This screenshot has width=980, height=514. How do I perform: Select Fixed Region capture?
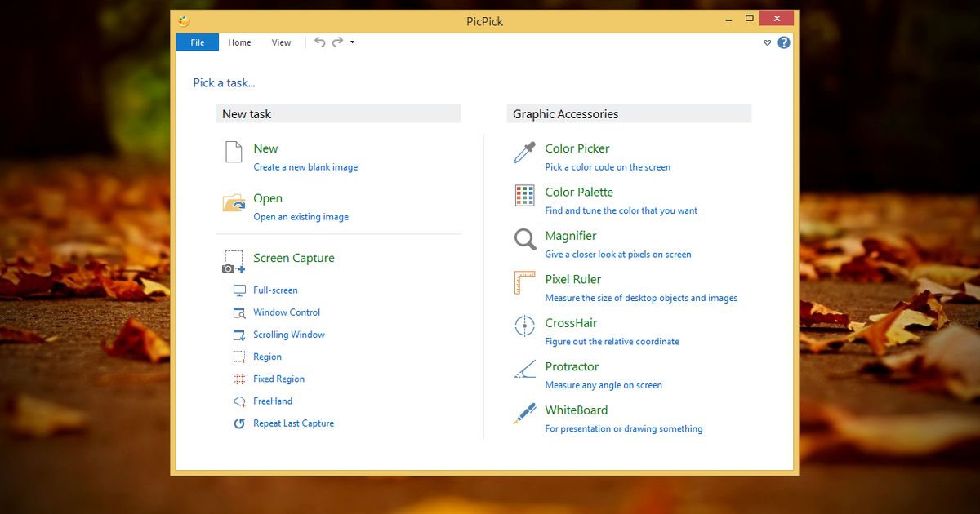pyautogui.click(x=278, y=379)
